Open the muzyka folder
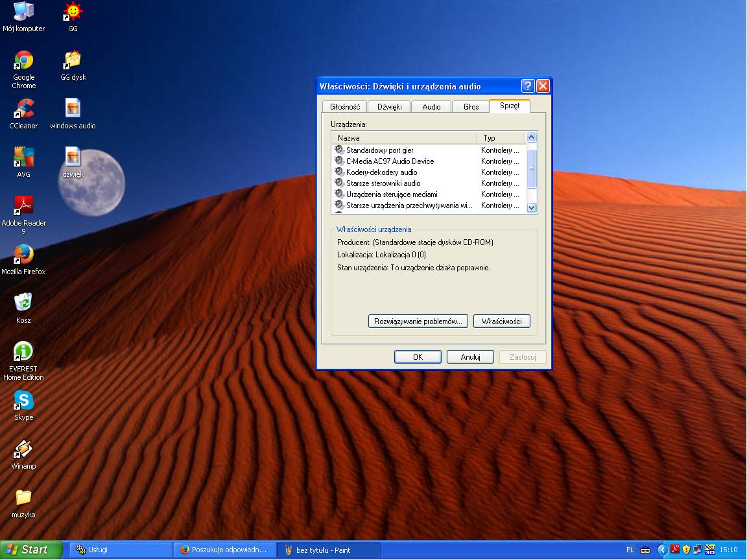Viewport: 747px width, 560px height. tap(23, 504)
